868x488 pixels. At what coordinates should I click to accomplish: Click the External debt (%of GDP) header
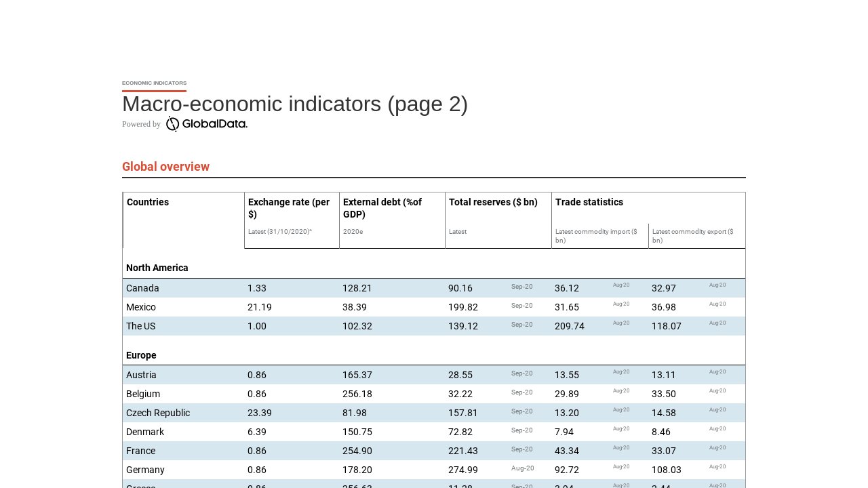(x=381, y=208)
